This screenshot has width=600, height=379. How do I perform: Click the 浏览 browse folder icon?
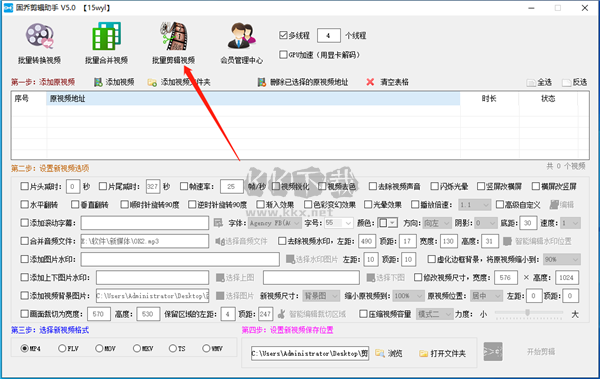point(380,353)
